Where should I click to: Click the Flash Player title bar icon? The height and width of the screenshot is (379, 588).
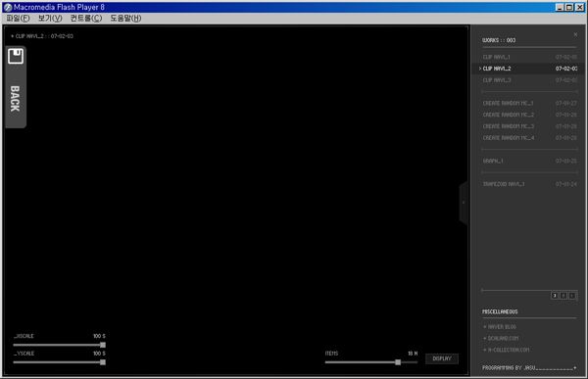tap(8, 7)
